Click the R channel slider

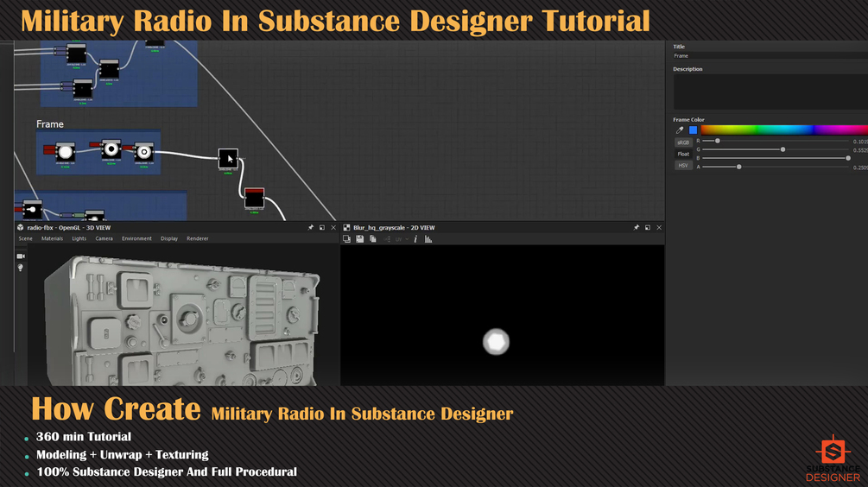tap(775, 141)
